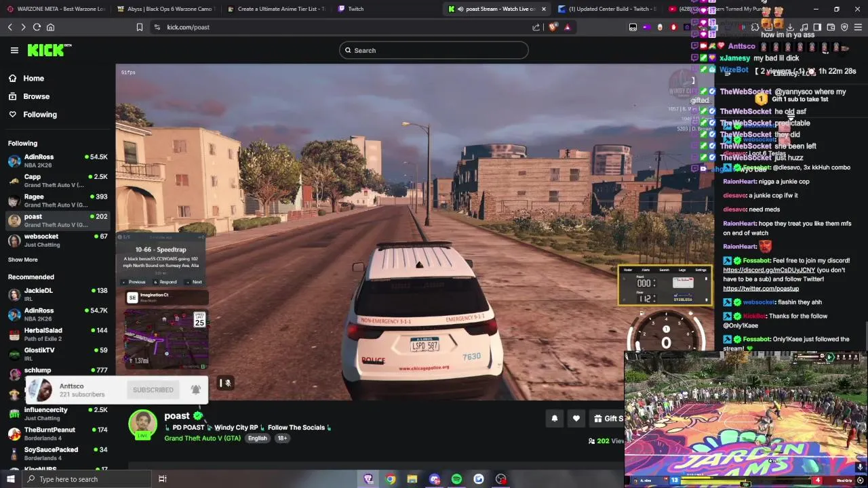Bookmark this page with the bookmark icon
The height and width of the screenshot is (488, 868).
point(139,27)
